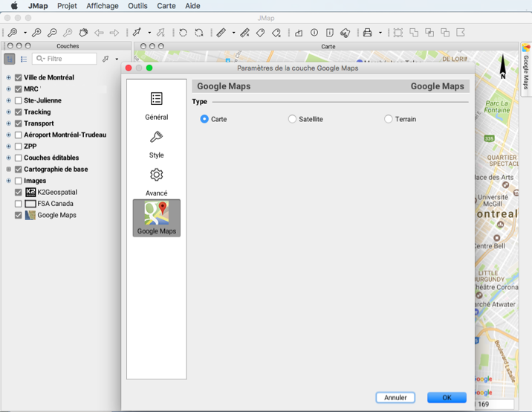Enable the FSA Canada layer checkbox
532x412 pixels.
pos(19,204)
